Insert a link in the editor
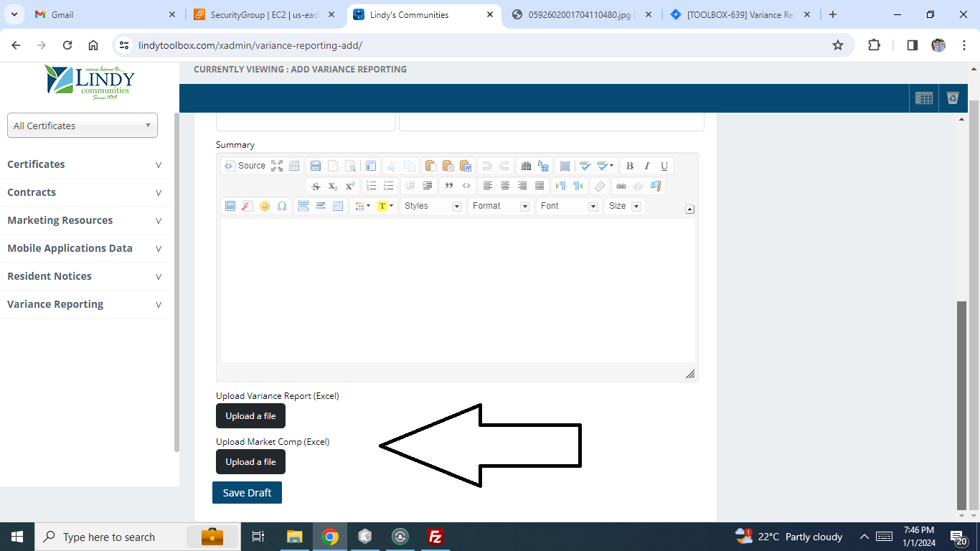 pos(621,187)
